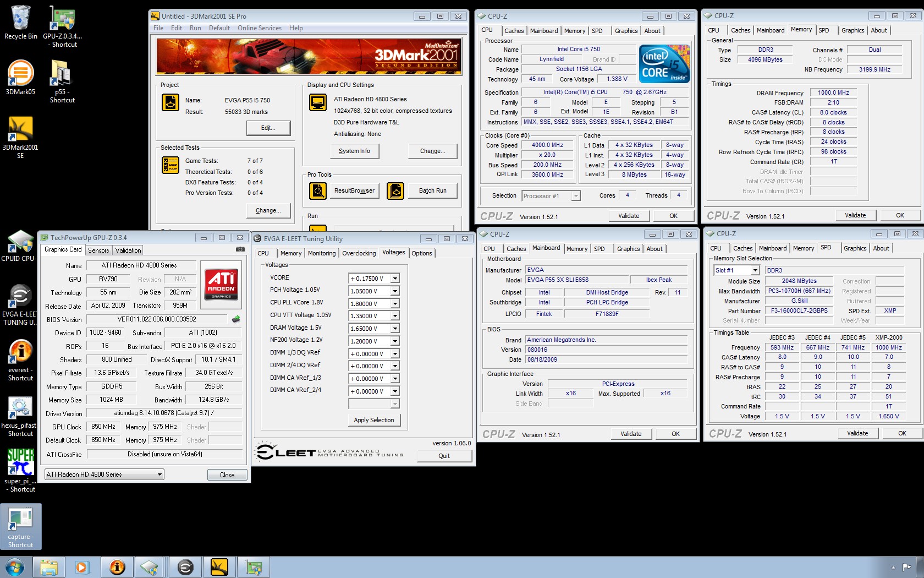Click the Selected Tests list icon
The image size is (924, 578).
click(170, 165)
